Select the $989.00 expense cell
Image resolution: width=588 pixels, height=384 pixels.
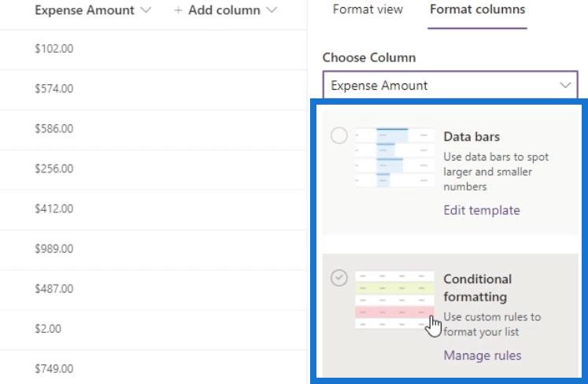click(54, 249)
